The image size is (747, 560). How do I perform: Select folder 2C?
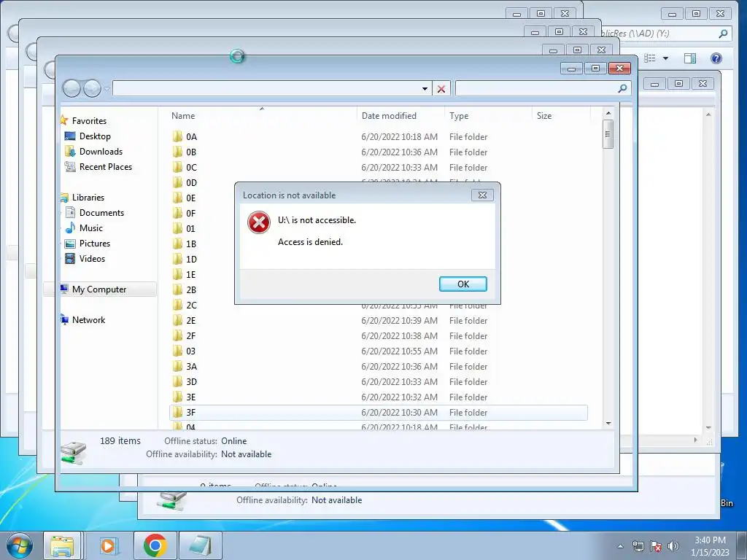pyautogui.click(x=191, y=305)
